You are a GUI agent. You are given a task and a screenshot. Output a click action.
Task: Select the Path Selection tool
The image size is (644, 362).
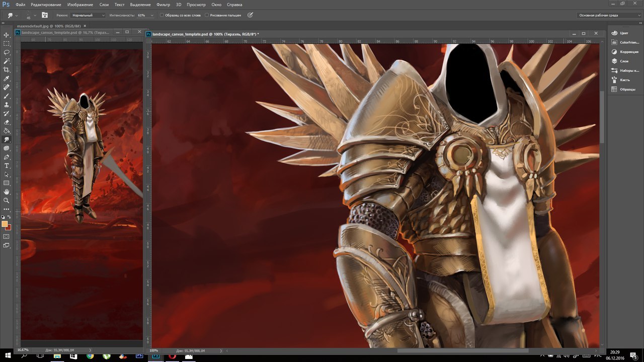(x=7, y=174)
